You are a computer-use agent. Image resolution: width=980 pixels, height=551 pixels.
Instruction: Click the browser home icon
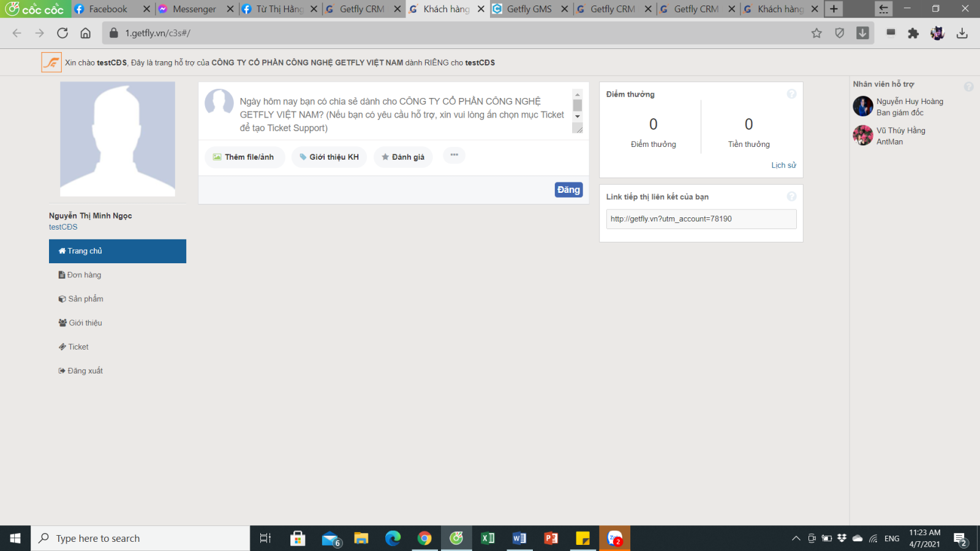86,33
